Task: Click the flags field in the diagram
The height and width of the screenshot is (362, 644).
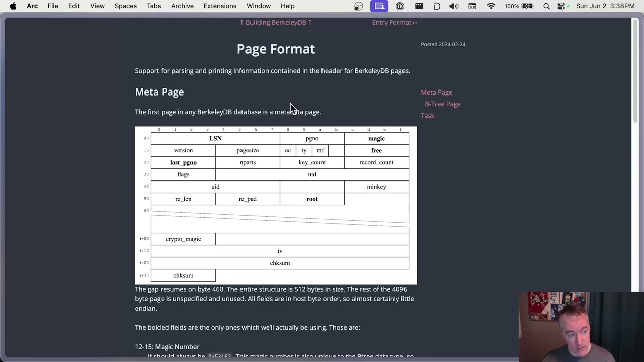Action: coord(183,174)
